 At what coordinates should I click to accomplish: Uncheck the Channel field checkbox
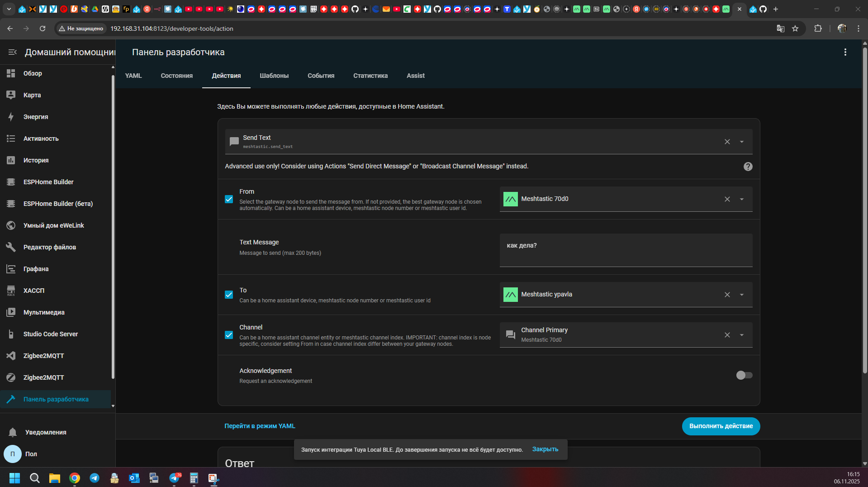point(229,335)
